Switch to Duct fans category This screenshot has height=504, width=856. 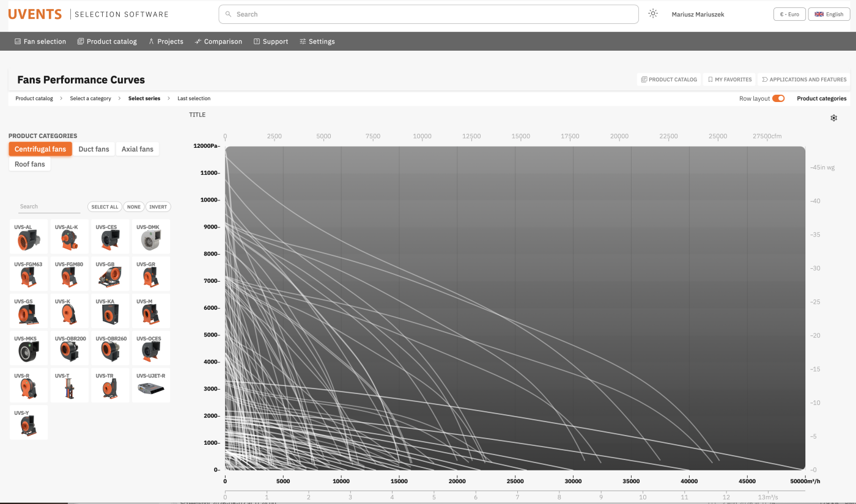point(94,149)
